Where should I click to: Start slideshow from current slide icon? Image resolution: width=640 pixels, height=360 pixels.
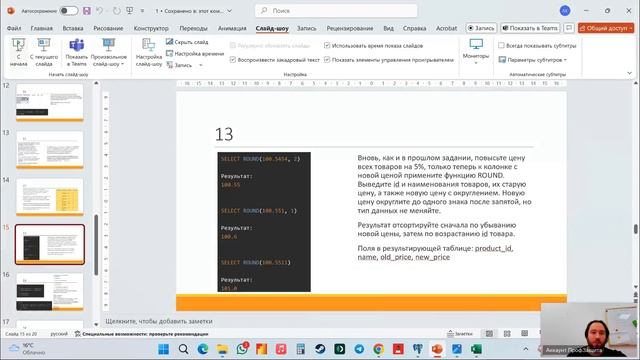44,45
